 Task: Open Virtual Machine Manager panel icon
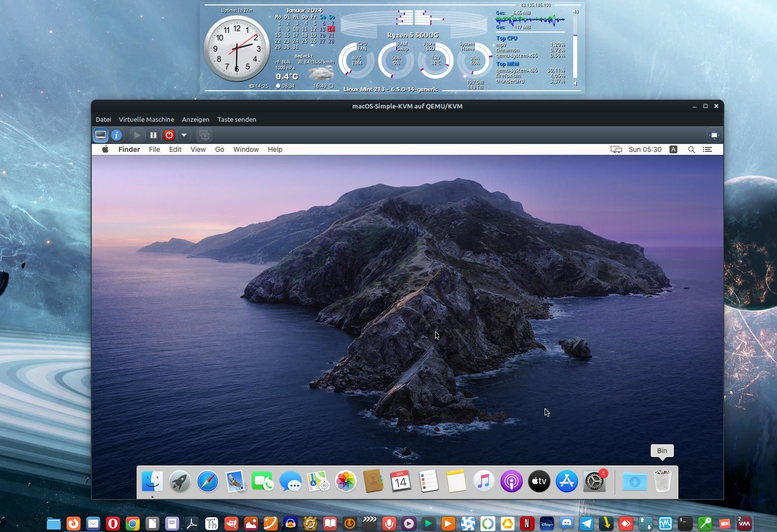(744, 523)
